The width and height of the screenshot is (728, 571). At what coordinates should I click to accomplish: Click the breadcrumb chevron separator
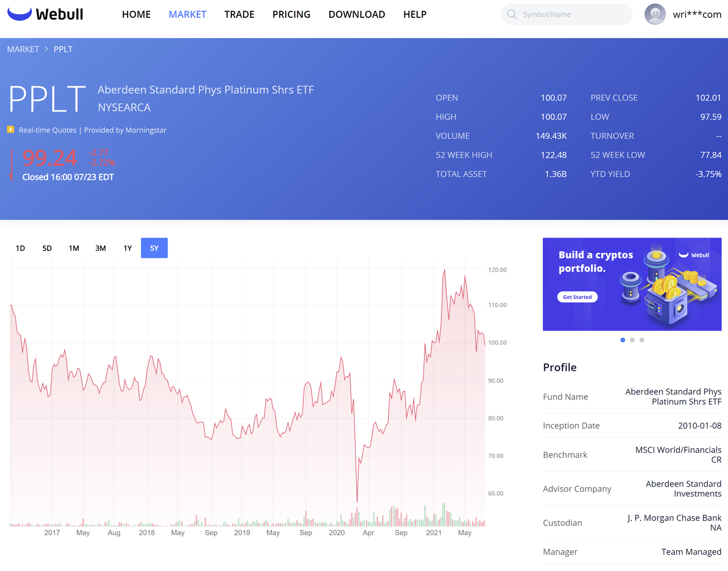click(x=46, y=49)
